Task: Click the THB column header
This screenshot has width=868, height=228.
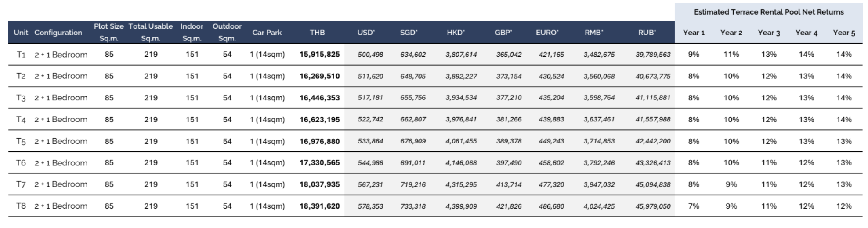Action: click(317, 32)
